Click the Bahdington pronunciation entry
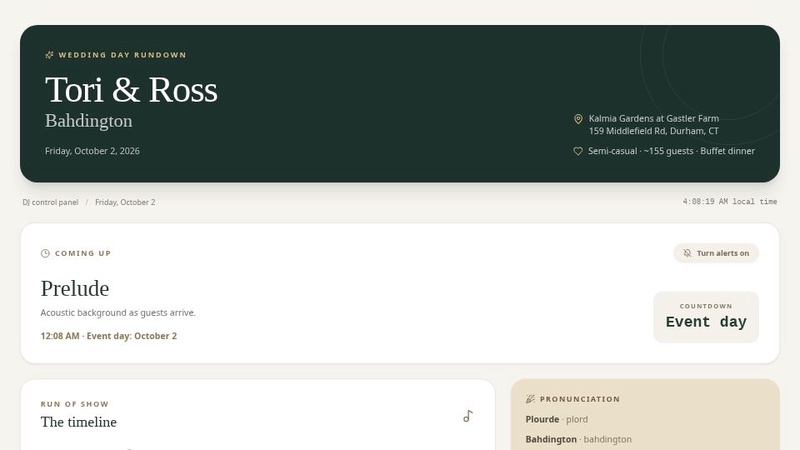Screen dimensions: 800x450 579,439
